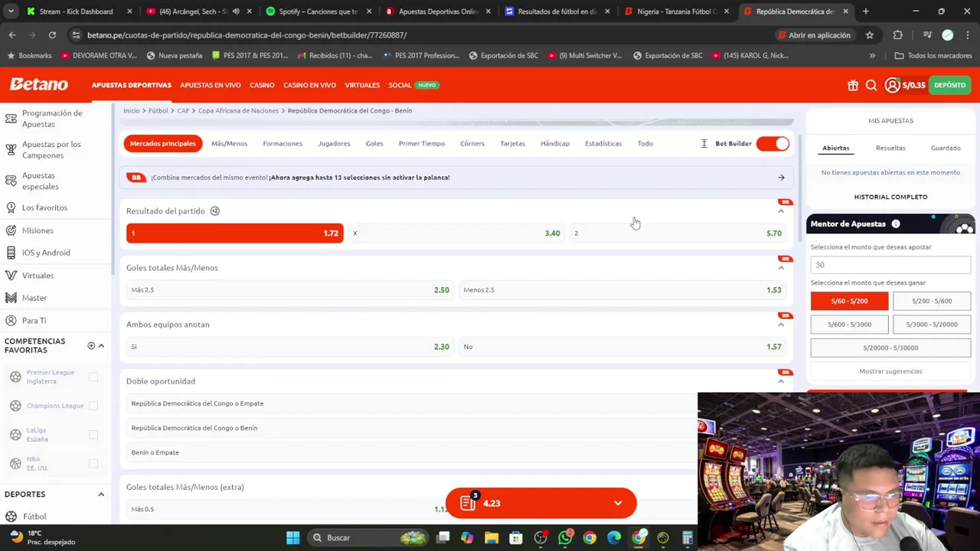This screenshot has height=551, width=980.
Task: Open the Master sidebar icon
Action: coord(11,298)
